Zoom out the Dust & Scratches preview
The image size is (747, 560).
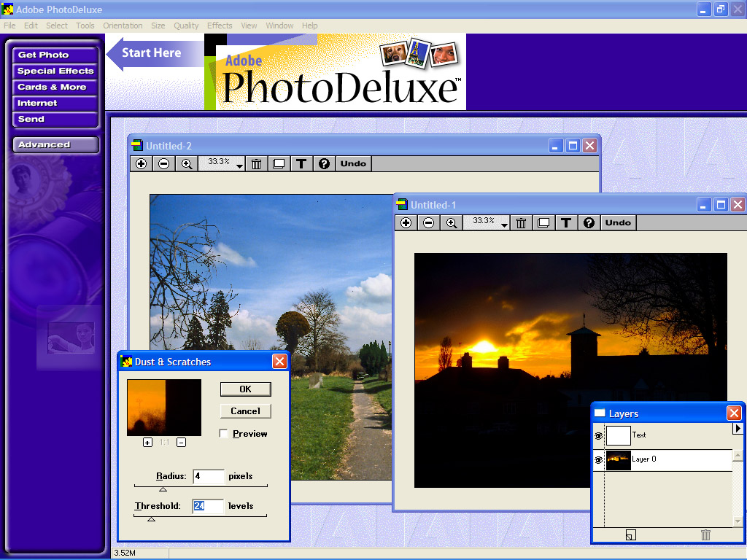coord(181,443)
